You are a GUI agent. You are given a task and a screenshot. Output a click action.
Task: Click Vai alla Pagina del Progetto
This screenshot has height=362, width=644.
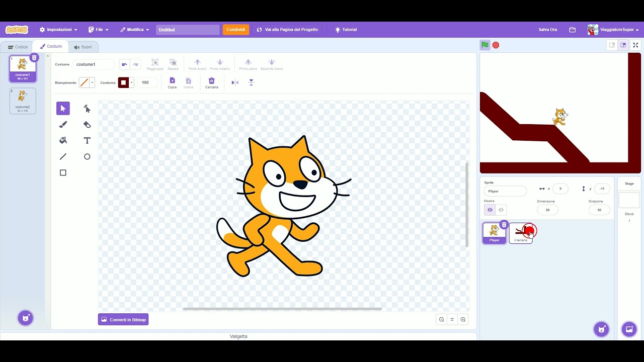coord(287,30)
